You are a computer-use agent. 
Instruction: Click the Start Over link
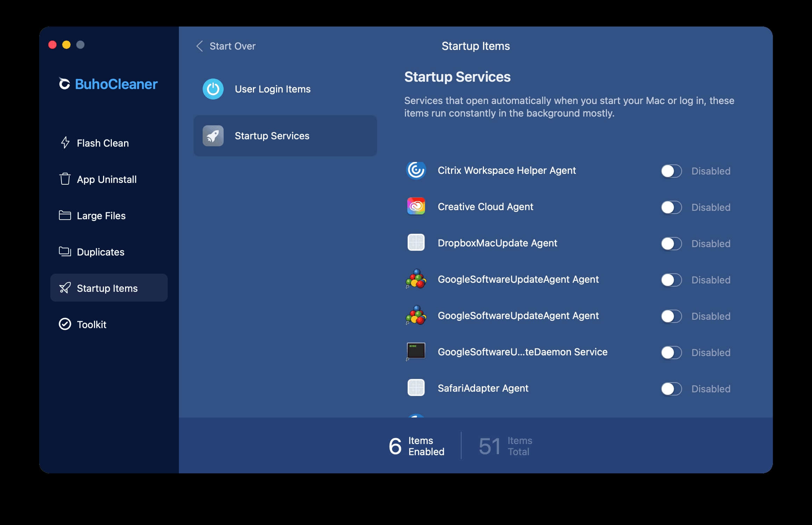point(232,46)
